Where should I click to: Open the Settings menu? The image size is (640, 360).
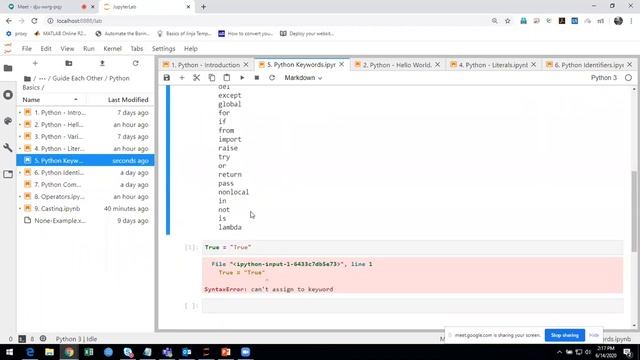163,49
